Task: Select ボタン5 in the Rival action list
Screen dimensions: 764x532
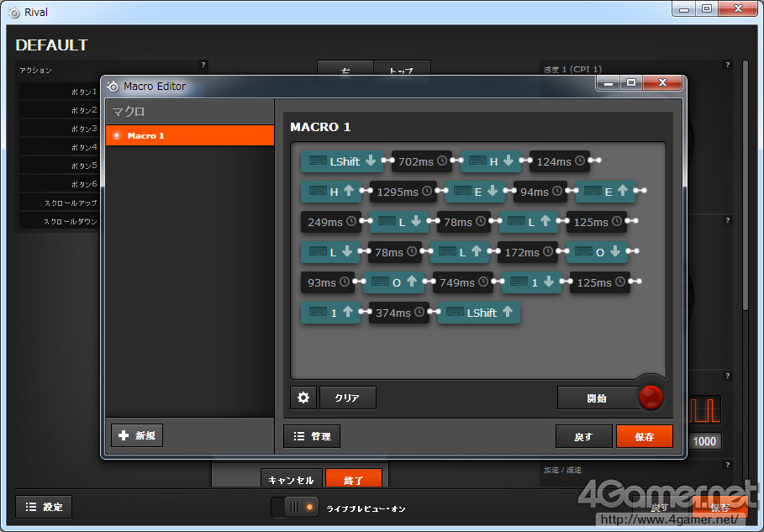Action: [60, 166]
